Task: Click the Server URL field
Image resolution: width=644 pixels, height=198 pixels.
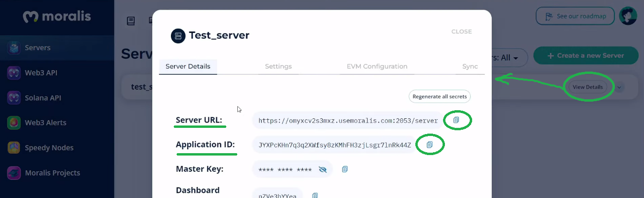Action: pos(348,120)
